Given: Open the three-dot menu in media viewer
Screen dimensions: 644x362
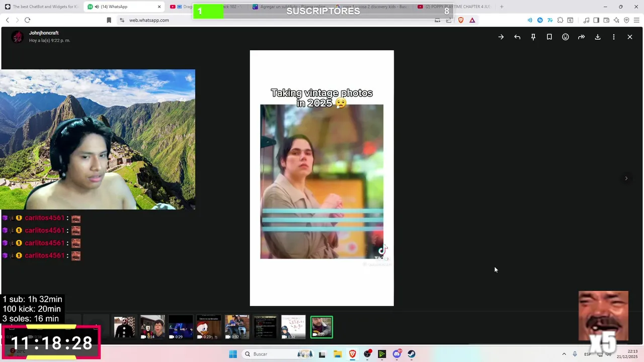Looking at the screenshot, I should click(613, 37).
